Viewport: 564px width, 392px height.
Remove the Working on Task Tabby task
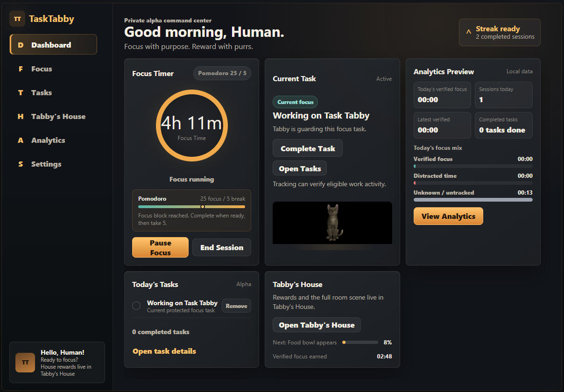(x=236, y=306)
